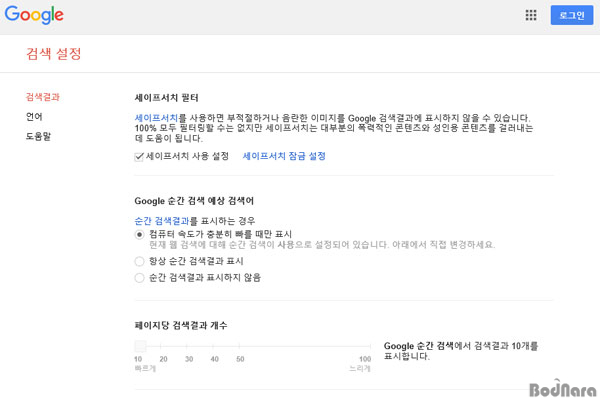The height and width of the screenshot is (400, 600).
Task: Click the Google 순간 검색 예상 검색어 heading
Action: tap(194, 201)
